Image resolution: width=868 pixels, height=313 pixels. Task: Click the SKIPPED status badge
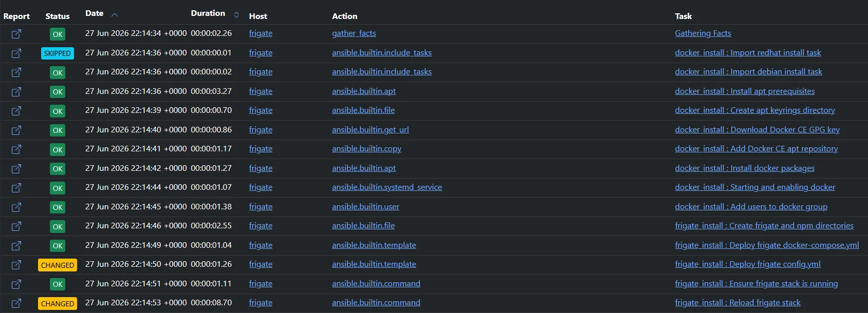tap(58, 53)
